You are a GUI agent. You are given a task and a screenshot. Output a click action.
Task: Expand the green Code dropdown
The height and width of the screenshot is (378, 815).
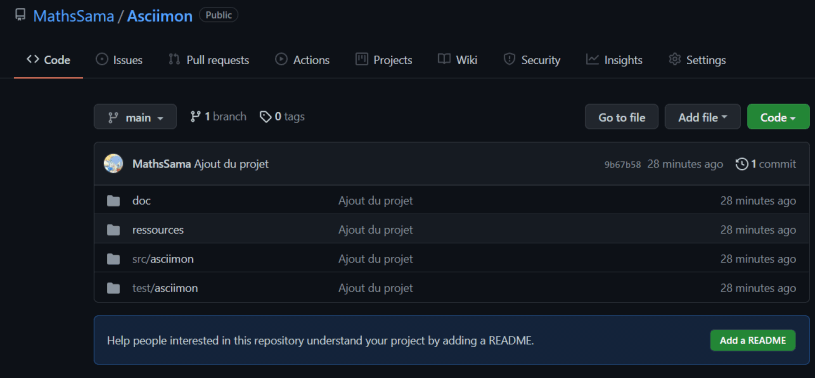778,117
